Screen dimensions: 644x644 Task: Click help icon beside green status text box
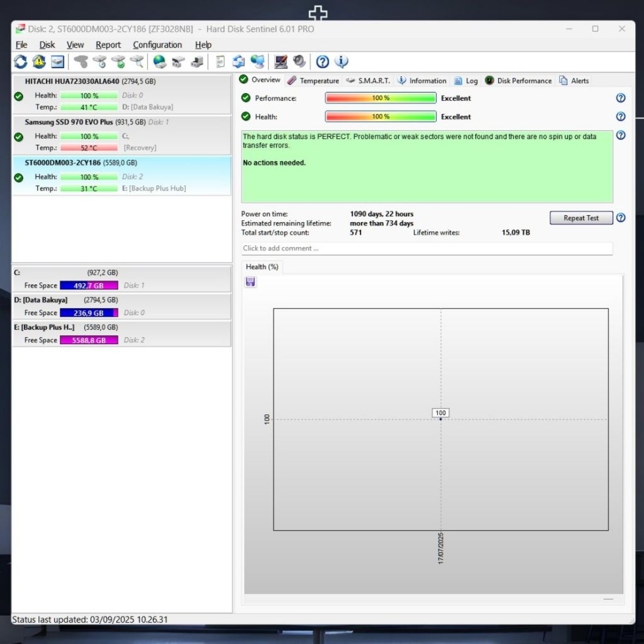pos(621,135)
